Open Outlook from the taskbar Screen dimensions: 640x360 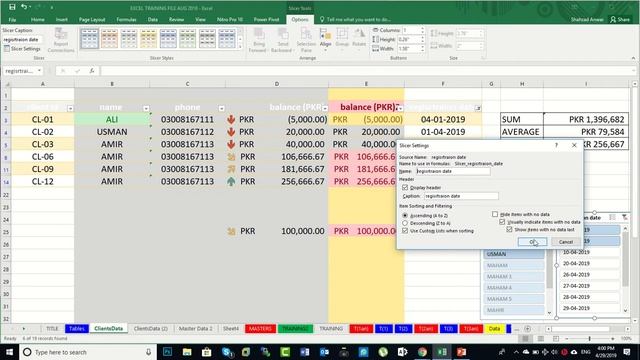click(324, 352)
